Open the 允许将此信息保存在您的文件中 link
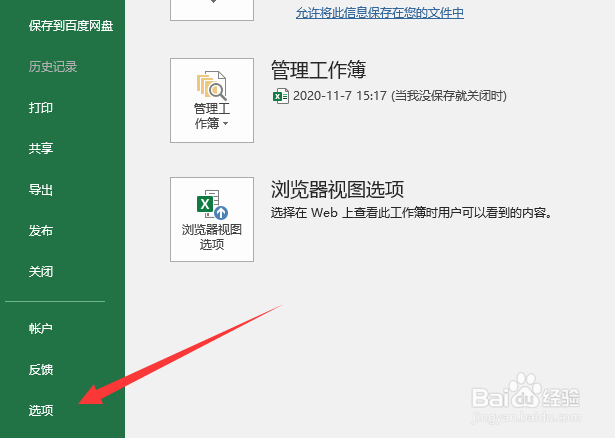 (380, 13)
